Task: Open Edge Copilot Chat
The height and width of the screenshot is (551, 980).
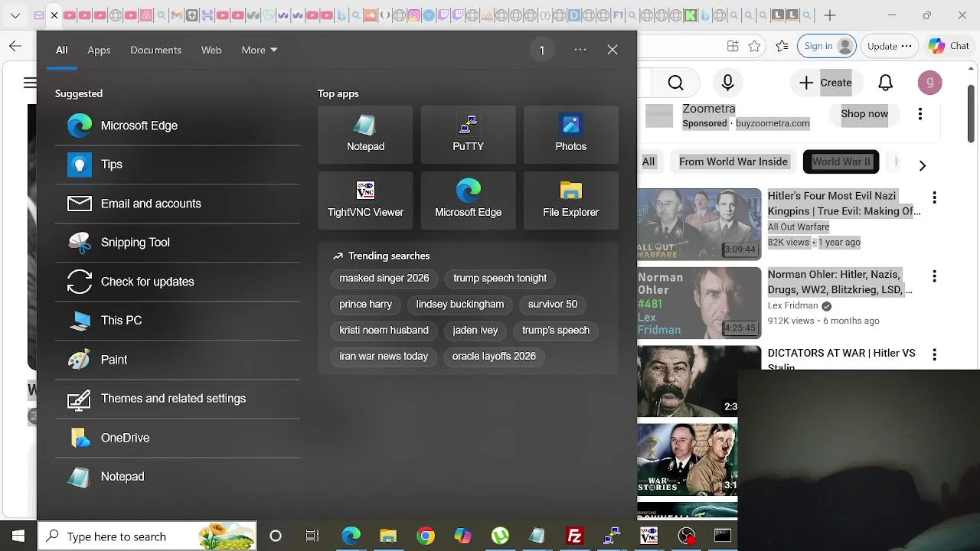Action: pyautogui.click(x=949, y=46)
